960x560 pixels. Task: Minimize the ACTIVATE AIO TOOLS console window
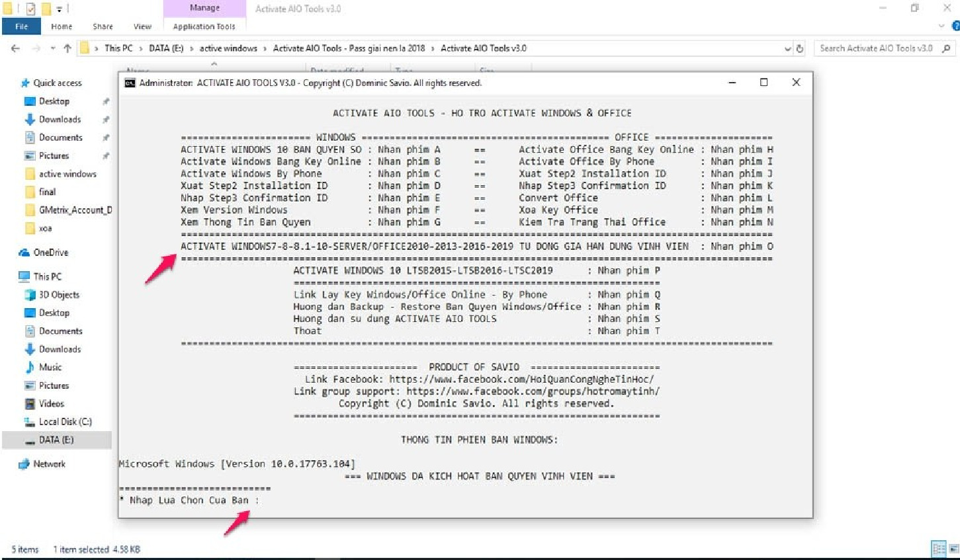(732, 83)
